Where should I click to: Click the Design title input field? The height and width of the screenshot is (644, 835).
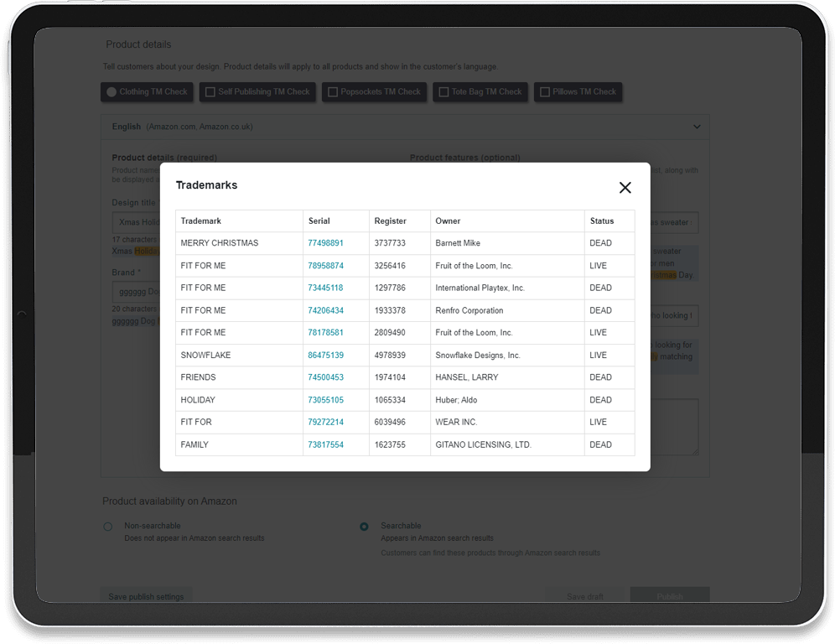[137, 222]
